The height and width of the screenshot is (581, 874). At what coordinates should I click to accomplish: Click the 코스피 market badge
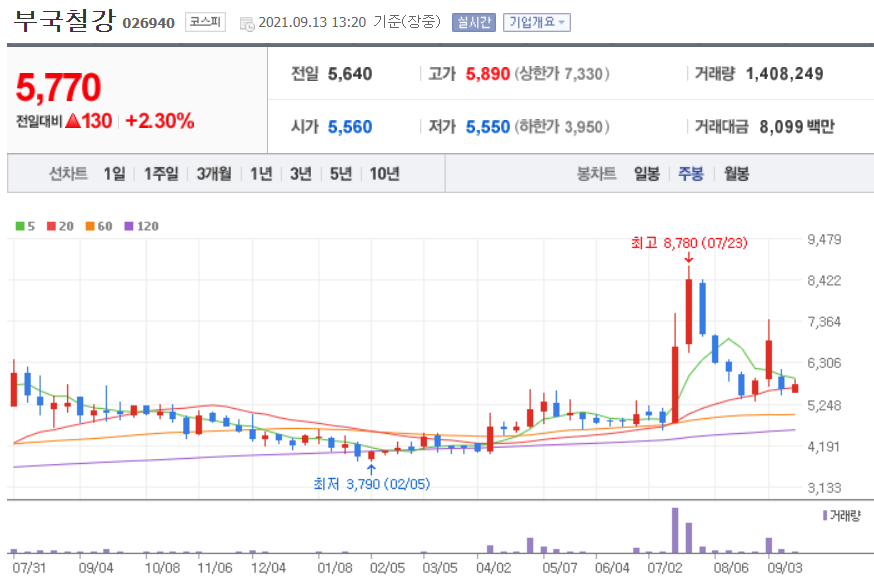(x=205, y=22)
